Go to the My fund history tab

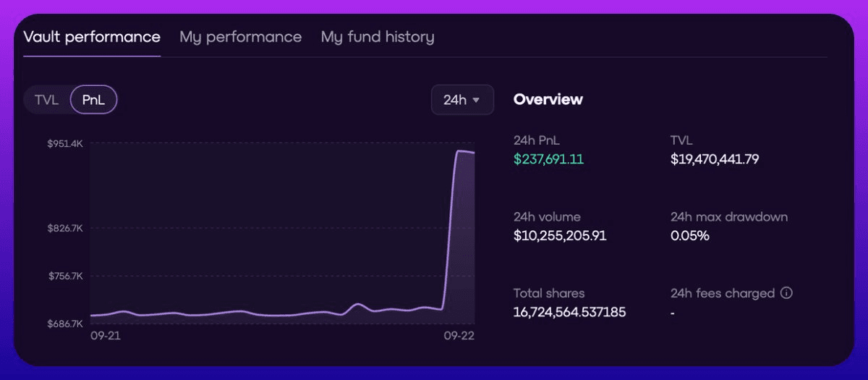pyautogui.click(x=378, y=37)
